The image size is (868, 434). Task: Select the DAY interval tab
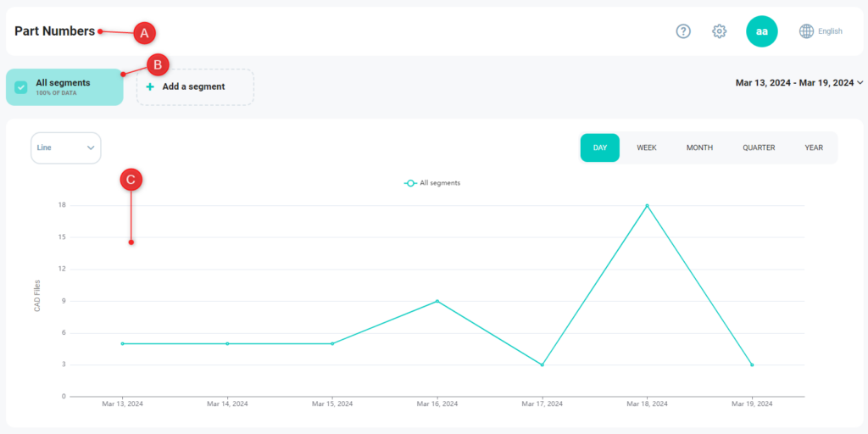coord(599,147)
